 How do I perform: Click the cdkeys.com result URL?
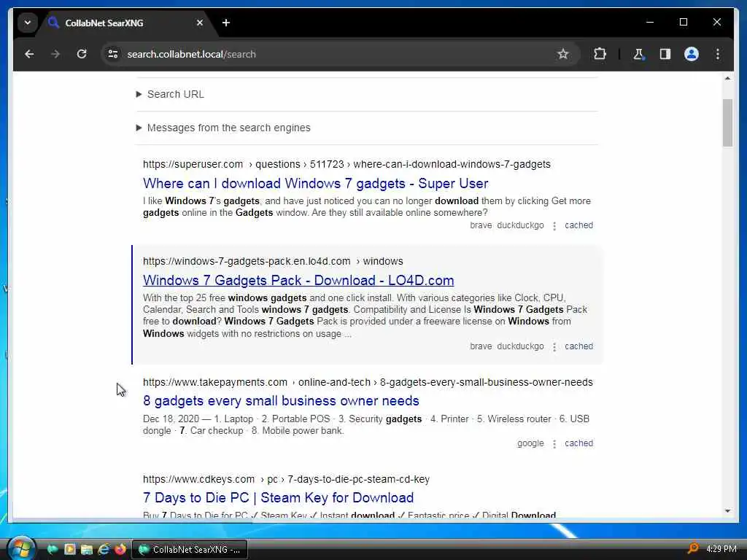click(286, 480)
